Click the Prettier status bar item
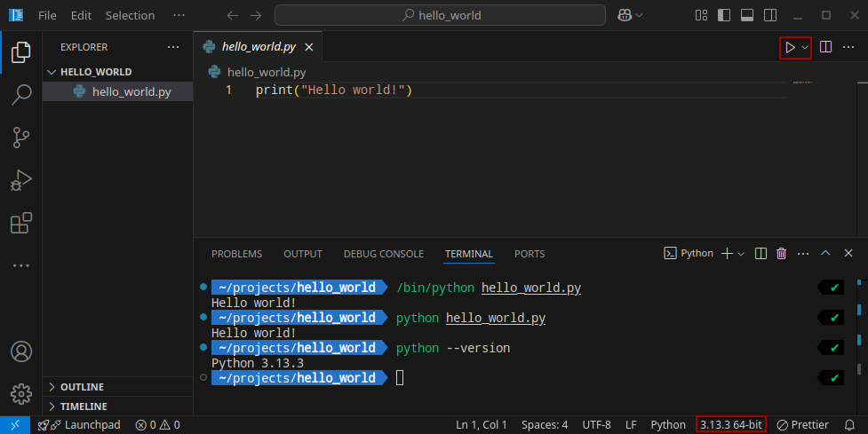Viewport: 868px width, 434px height. tap(802, 424)
